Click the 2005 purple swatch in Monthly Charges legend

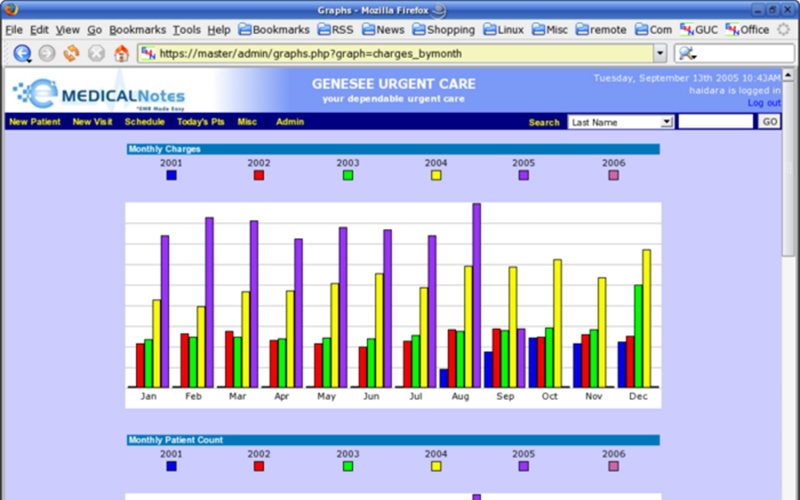pyautogui.click(x=523, y=175)
